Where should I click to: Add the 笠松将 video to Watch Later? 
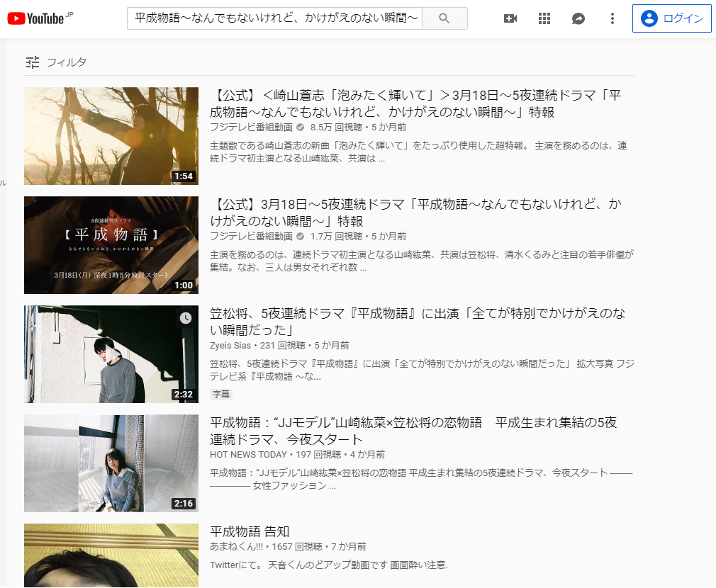186,318
